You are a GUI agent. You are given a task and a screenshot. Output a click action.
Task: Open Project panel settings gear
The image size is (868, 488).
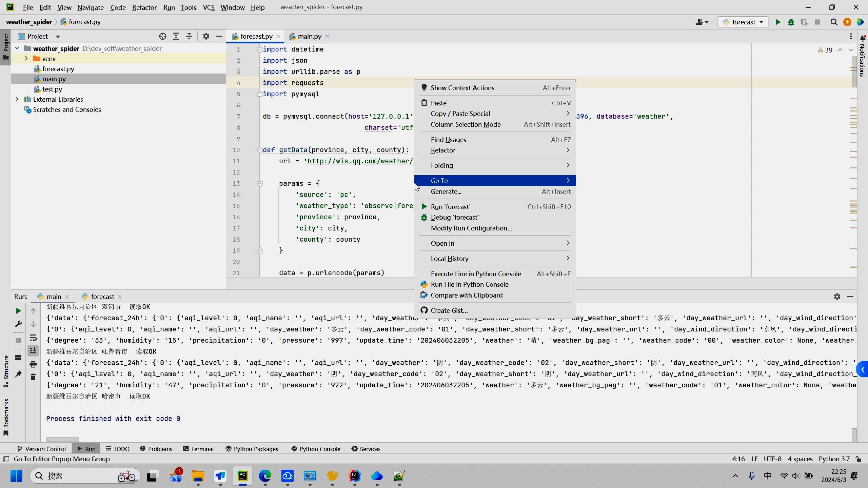coord(206,36)
